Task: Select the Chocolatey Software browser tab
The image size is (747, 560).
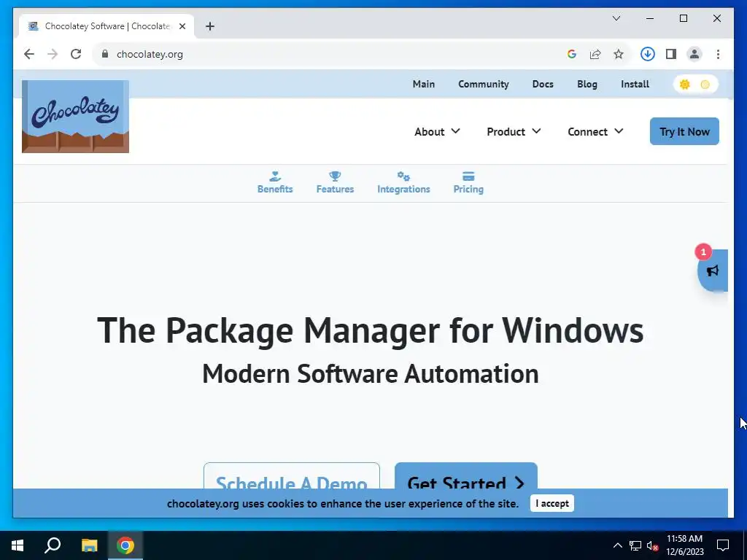Action: point(107,26)
